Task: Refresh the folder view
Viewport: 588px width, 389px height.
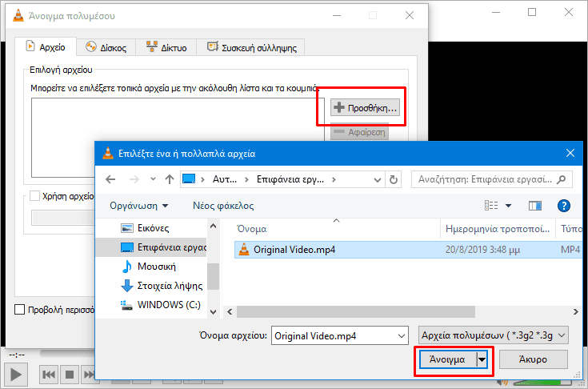Action: (394, 179)
